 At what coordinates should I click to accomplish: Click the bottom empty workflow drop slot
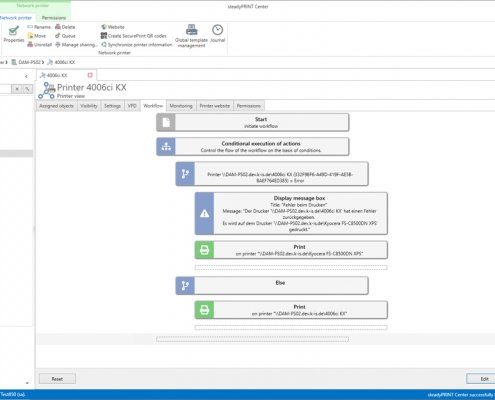click(x=253, y=339)
